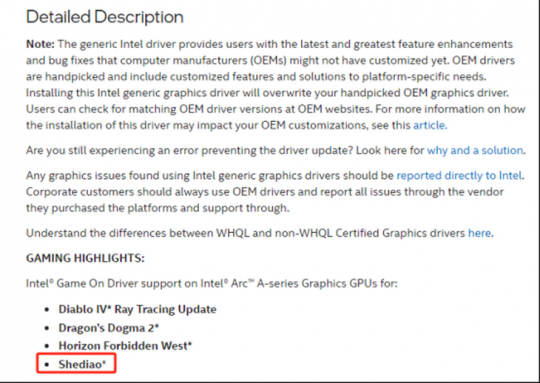The width and height of the screenshot is (540, 383).
Task: Click the bullet before Shediao entry
Action: tap(47, 364)
